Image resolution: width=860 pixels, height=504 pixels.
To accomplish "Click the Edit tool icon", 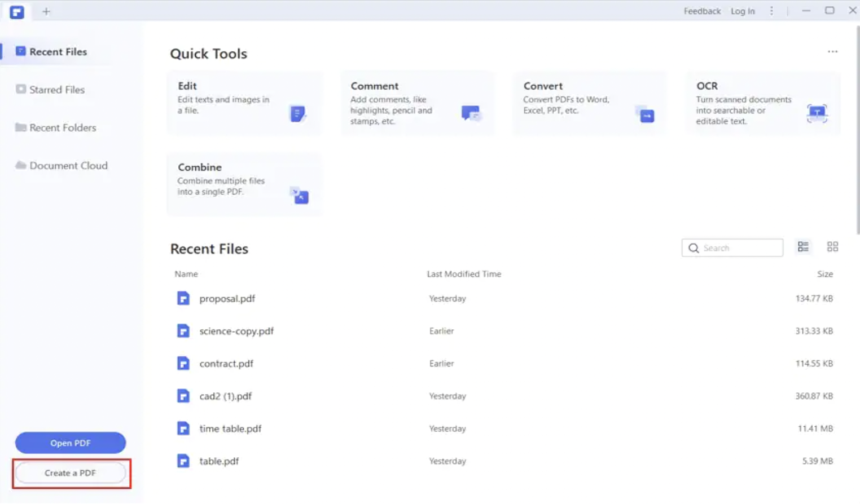I will [x=297, y=113].
